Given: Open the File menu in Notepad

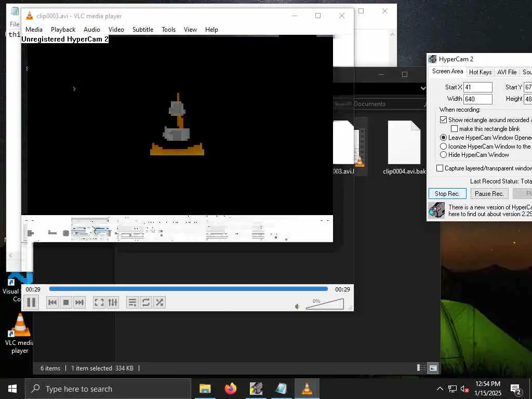Looking at the screenshot, I should coord(15,24).
